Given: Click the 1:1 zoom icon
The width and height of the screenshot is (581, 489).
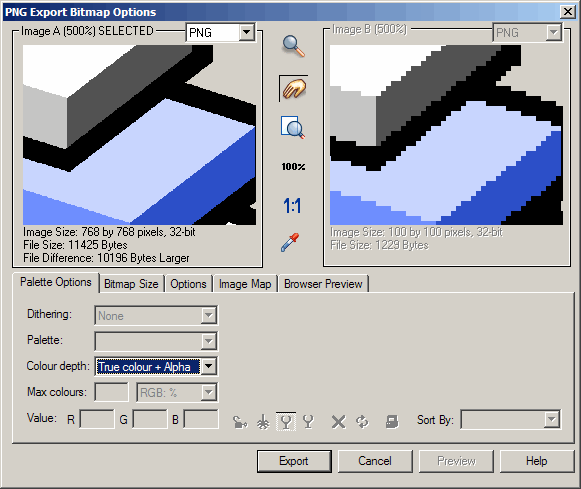Looking at the screenshot, I should pyautogui.click(x=292, y=206).
